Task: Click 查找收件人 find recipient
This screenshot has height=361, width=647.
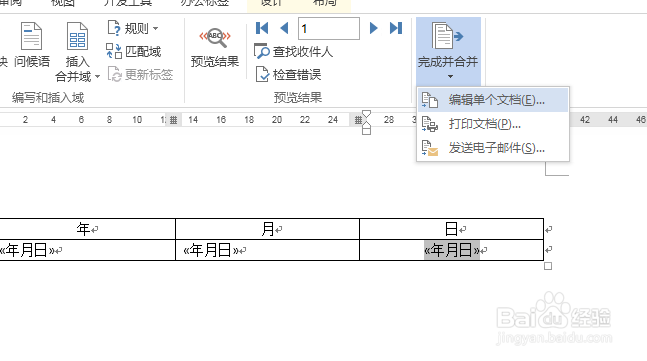Action: pyautogui.click(x=293, y=52)
